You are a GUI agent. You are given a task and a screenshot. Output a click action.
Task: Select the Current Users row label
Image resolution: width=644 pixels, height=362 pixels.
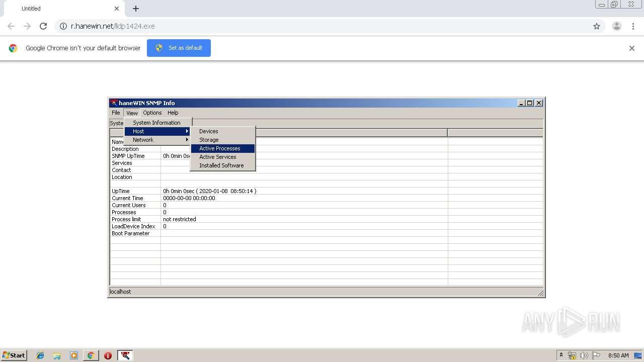click(129, 205)
